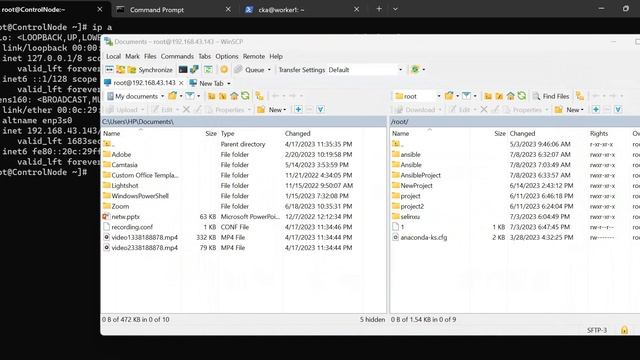640x360 pixels.
Task: Click the Find Files button
Action: [x=551, y=96]
